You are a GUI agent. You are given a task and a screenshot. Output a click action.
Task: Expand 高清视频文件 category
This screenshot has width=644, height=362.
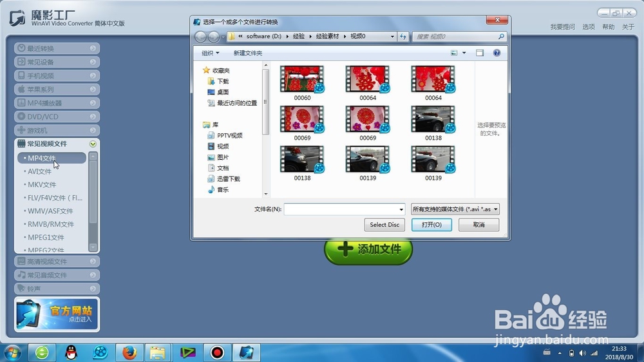click(57, 262)
